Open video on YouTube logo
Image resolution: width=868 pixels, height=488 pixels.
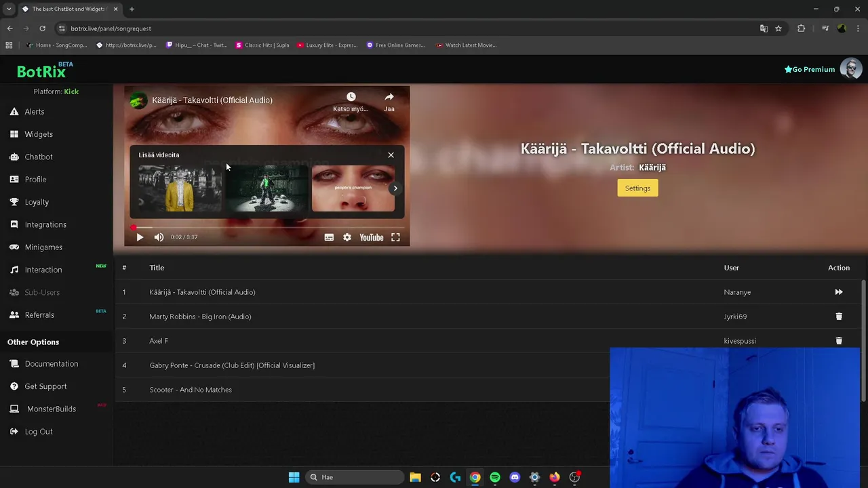click(372, 237)
